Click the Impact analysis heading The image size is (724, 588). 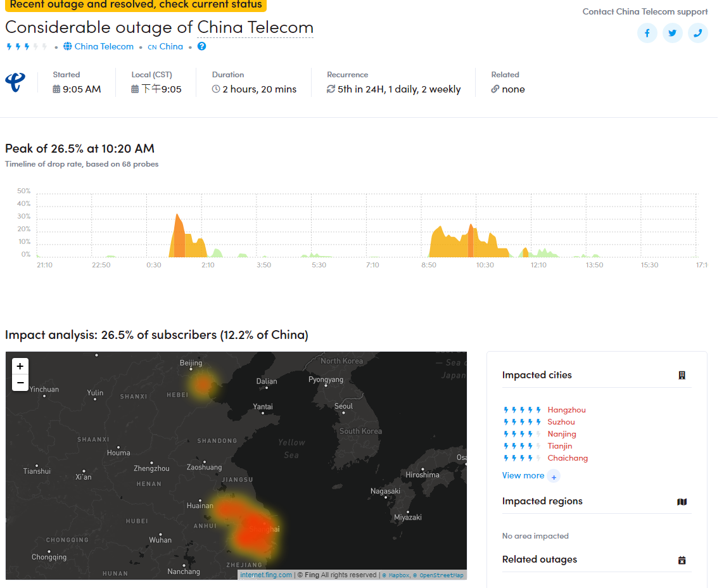[x=156, y=335]
